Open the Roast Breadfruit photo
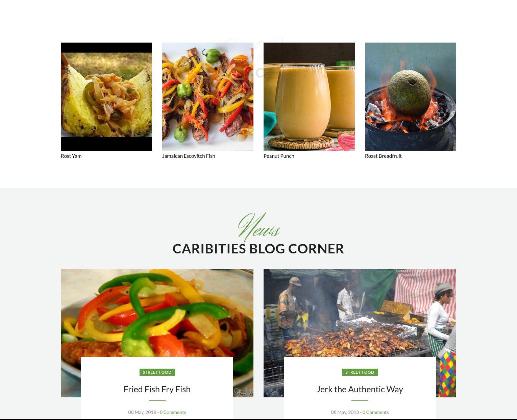Screen dimensions: 517x420 pyautogui.click(x=411, y=97)
